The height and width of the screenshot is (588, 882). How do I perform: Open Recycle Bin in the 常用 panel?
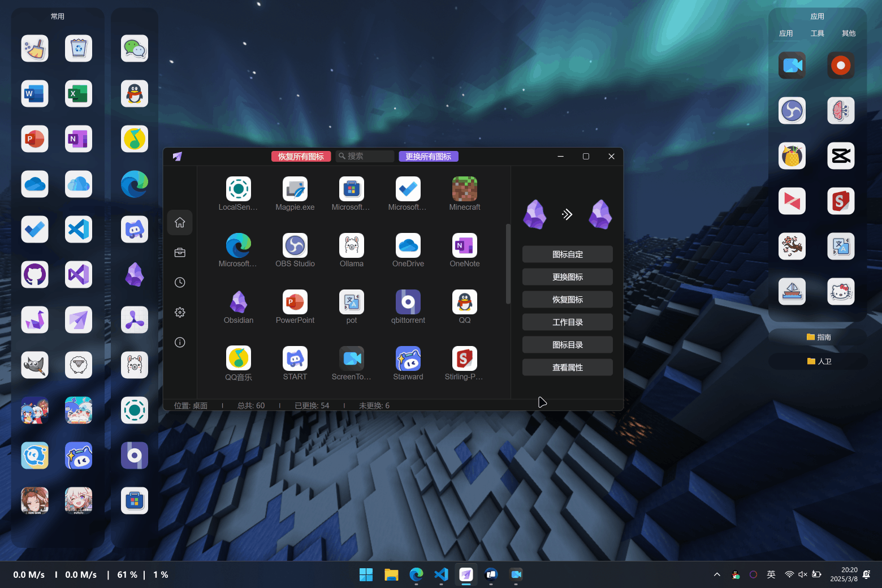tap(79, 49)
